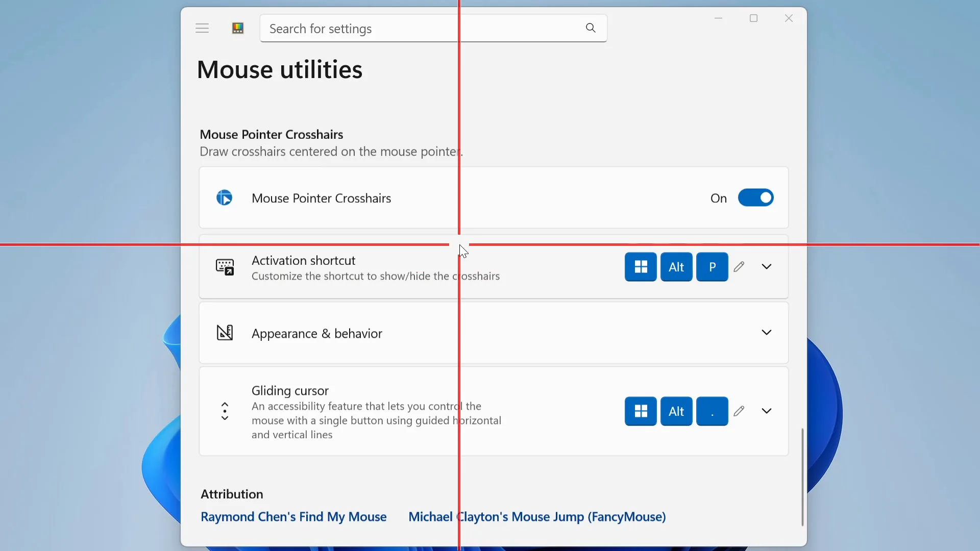980x551 pixels.
Task: Click the P key in Activation shortcut
Action: pos(712,267)
